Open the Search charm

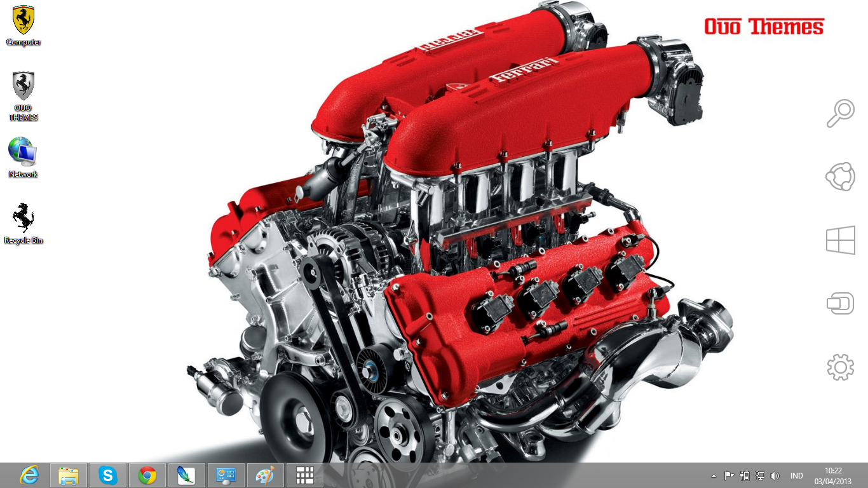[x=840, y=114]
